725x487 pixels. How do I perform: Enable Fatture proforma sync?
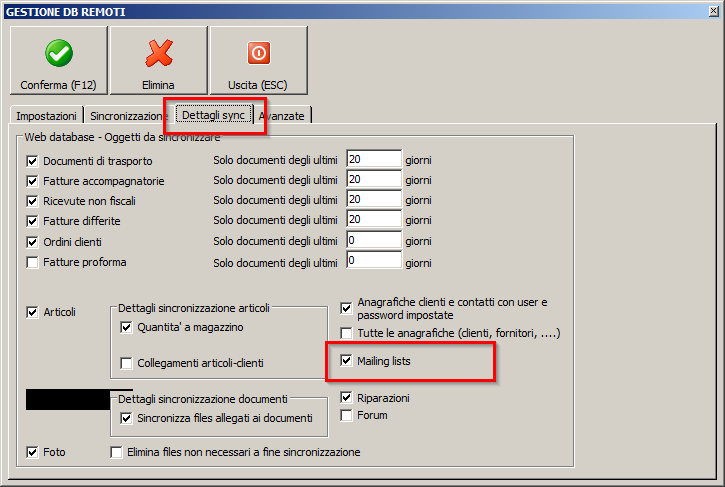32,262
